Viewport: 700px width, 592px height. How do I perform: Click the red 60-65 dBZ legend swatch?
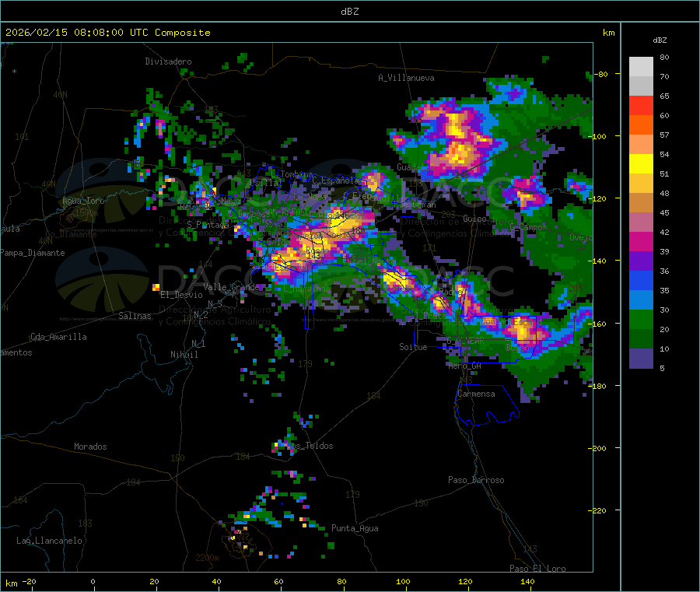[x=641, y=105]
